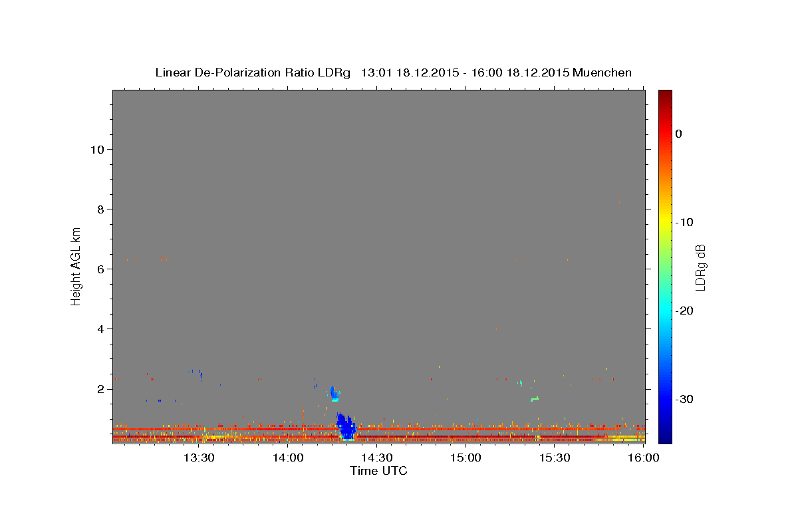
Task: Click the dark blue bottom of colorbar
Action: [665, 436]
